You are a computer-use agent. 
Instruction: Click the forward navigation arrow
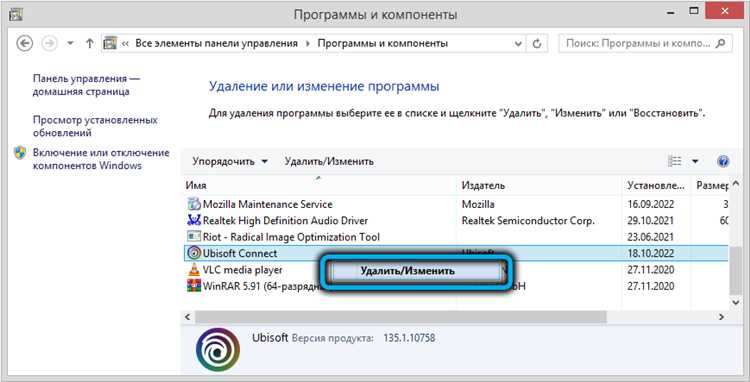[x=49, y=44]
